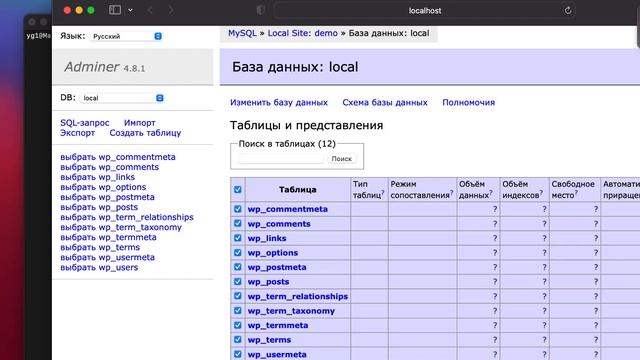The width and height of the screenshot is (640, 360).
Task: Open wp_term_taxonomy table in the list
Action: tap(291, 311)
